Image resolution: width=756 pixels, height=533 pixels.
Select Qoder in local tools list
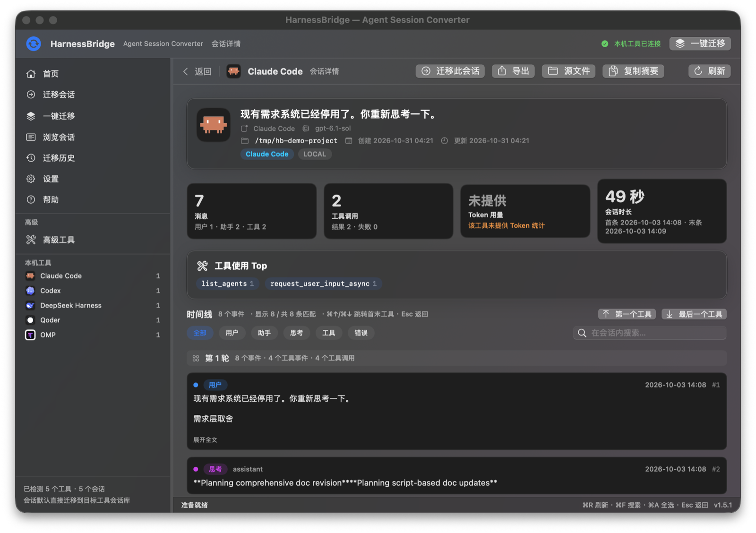tap(93, 320)
